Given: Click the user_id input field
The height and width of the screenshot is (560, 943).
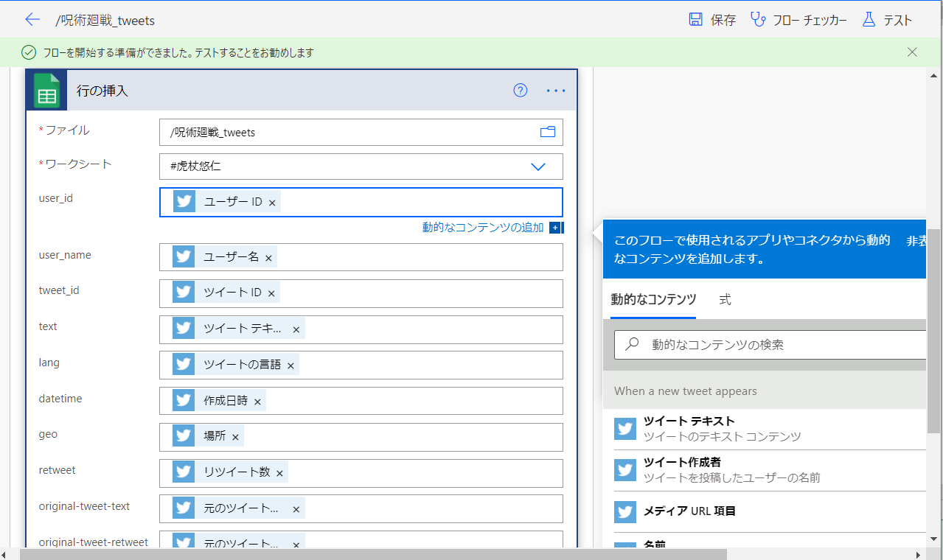Looking at the screenshot, I should (x=361, y=202).
